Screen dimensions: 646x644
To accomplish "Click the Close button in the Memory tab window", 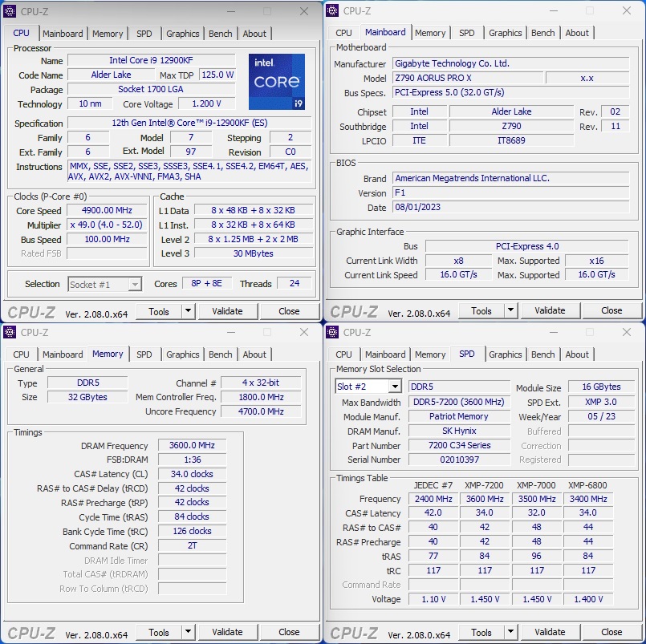I will (289, 632).
